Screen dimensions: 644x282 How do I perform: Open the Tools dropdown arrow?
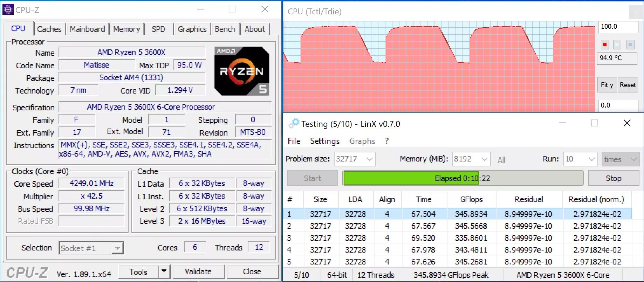164,271
